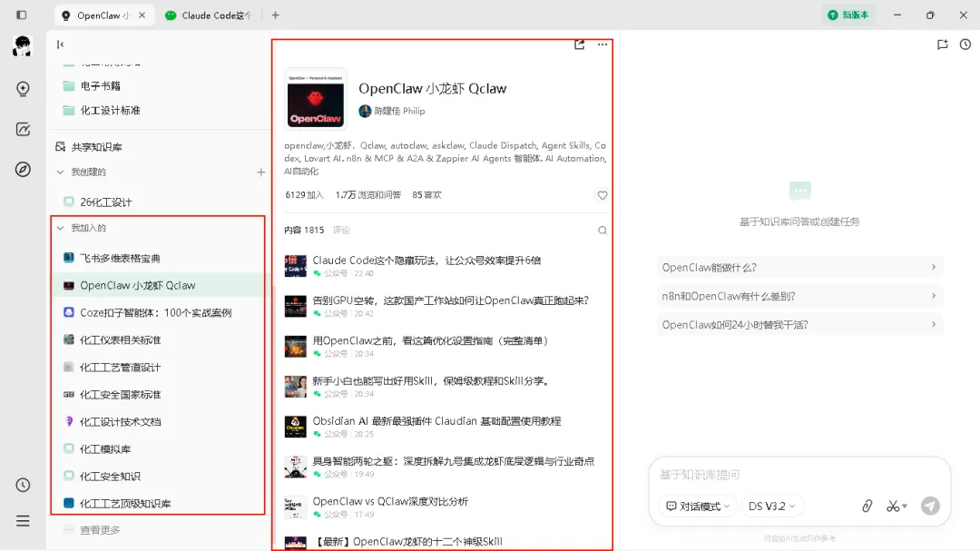Open the 对话模式 mode dropdown
980x551 pixels.
click(698, 506)
